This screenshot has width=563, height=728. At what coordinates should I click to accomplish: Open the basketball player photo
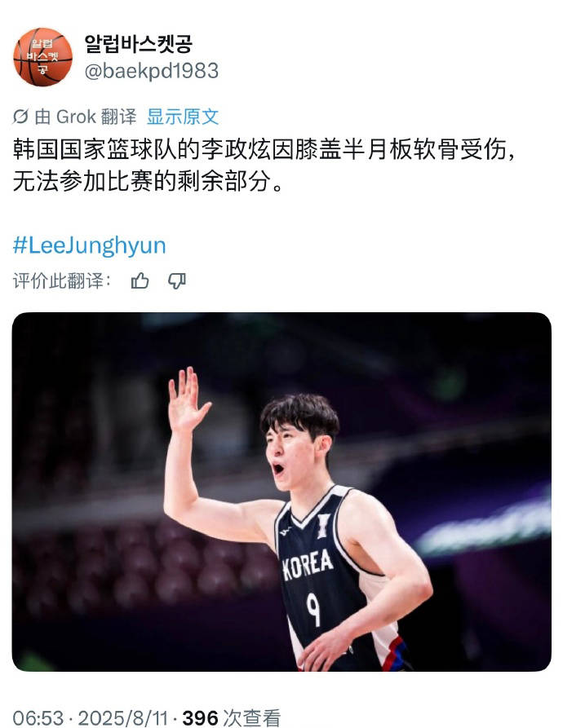click(281, 492)
